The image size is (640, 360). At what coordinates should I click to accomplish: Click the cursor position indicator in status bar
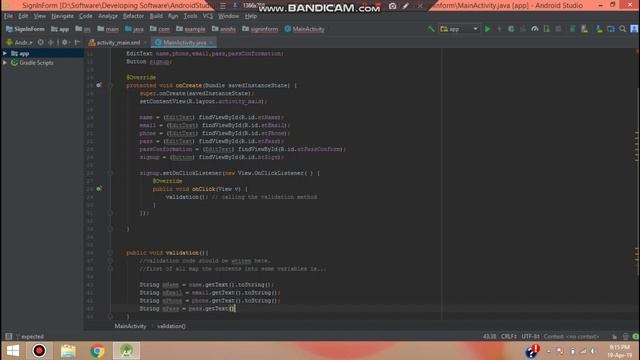click(489, 336)
